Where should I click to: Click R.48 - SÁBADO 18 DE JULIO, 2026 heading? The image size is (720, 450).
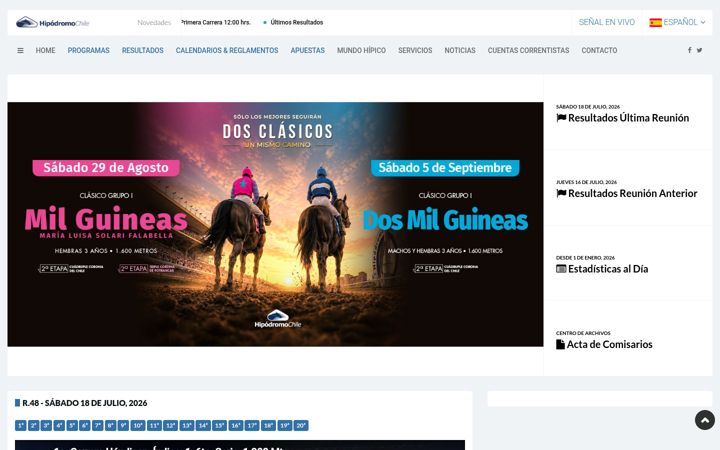(84, 403)
